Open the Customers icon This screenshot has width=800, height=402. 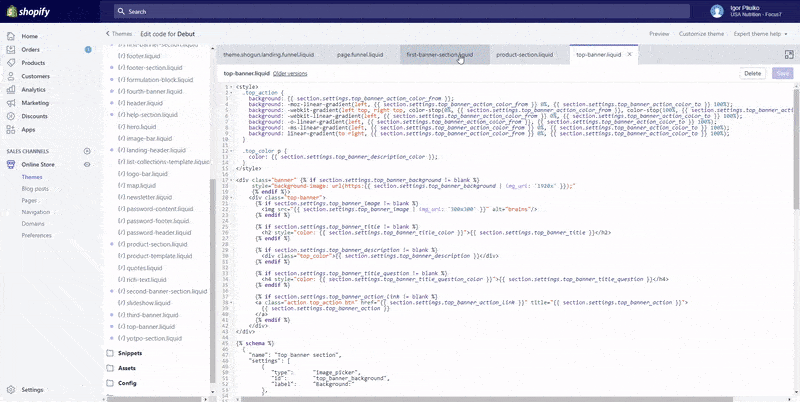point(11,76)
